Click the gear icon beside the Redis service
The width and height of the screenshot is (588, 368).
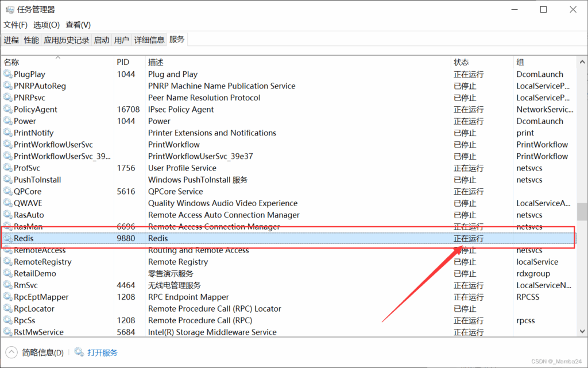[8, 238]
